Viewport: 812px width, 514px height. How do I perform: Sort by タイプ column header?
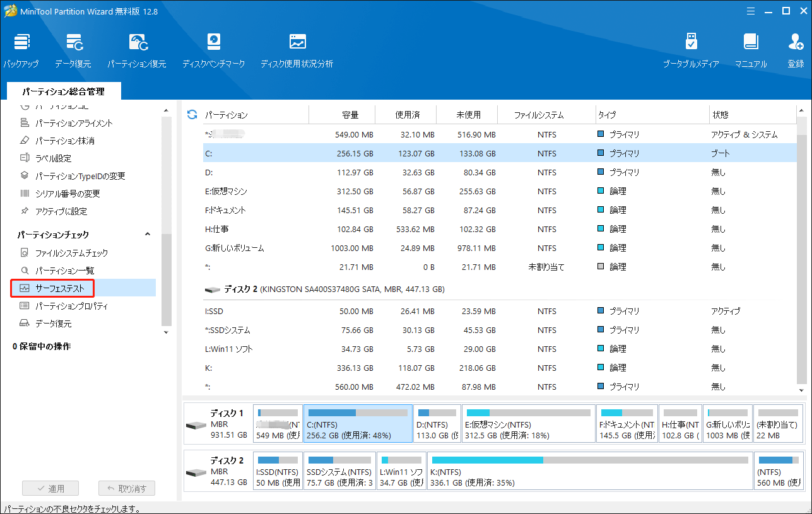[x=652, y=115]
